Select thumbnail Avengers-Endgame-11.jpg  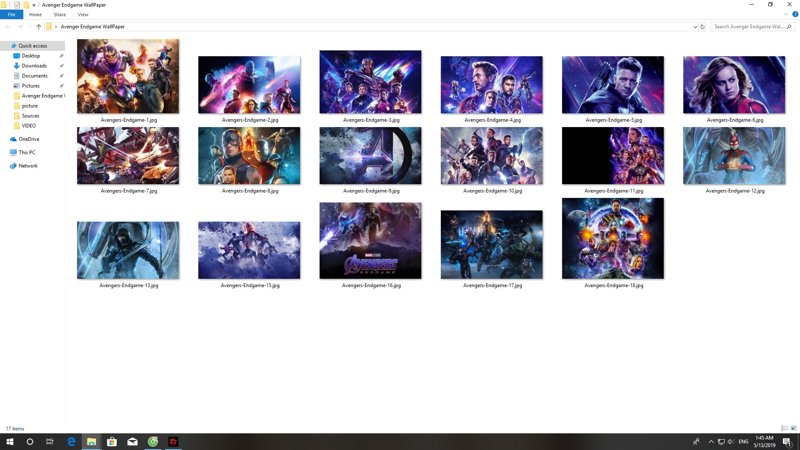pos(613,156)
